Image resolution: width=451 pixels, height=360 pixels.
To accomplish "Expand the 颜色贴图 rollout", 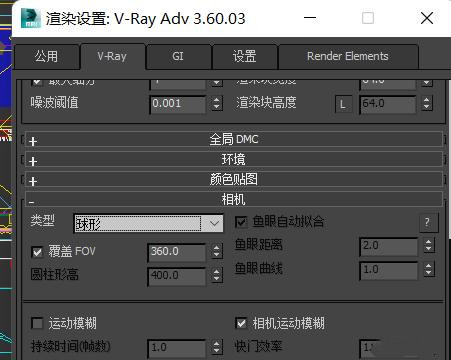I will (234, 180).
